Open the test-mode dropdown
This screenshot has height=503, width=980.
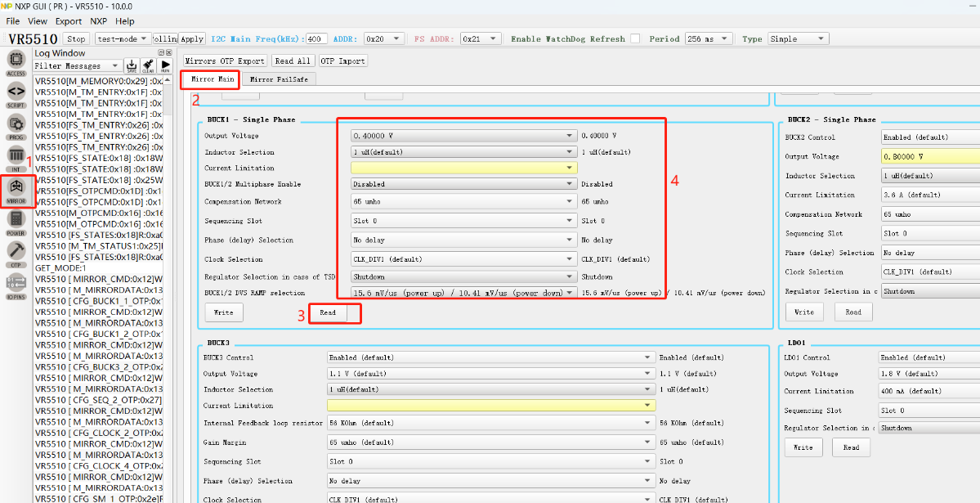pyautogui.click(x=123, y=38)
